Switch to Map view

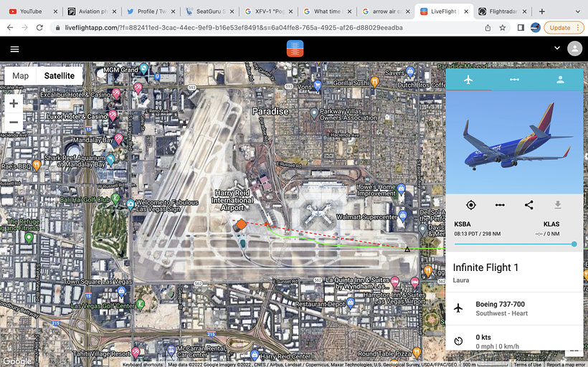click(x=21, y=76)
